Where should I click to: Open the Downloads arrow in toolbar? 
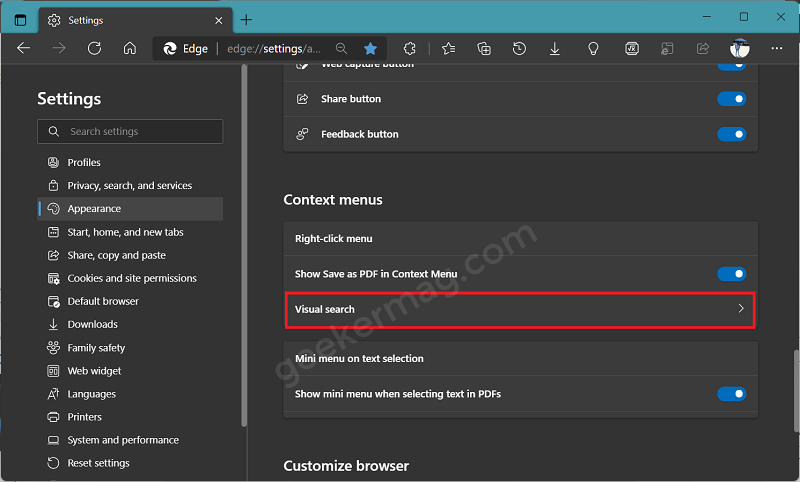(x=555, y=48)
